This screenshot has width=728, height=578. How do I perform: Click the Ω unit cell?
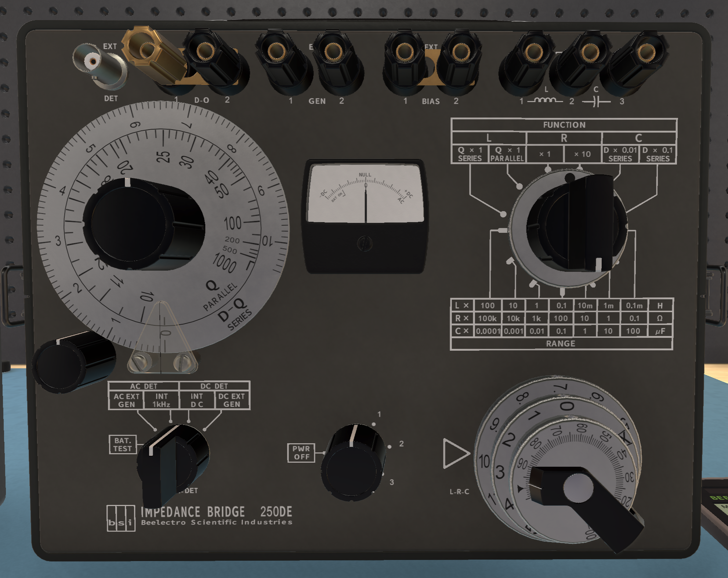pyautogui.click(x=660, y=318)
